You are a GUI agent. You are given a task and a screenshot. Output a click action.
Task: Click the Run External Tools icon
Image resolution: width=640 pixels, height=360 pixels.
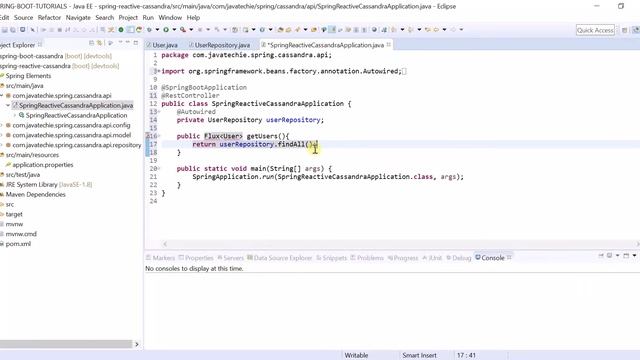tap(183, 30)
